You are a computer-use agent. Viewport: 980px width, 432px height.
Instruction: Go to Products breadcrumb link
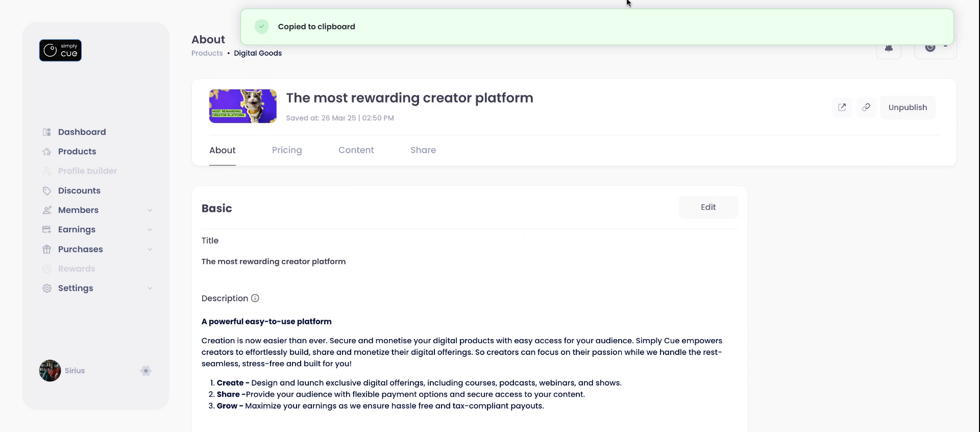pyautogui.click(x=207, y=53)
